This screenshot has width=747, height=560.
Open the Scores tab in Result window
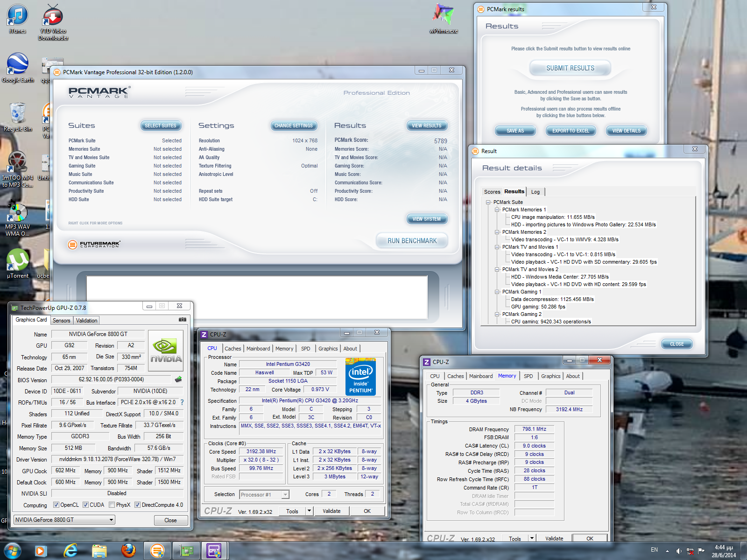[x=492, y=192]
